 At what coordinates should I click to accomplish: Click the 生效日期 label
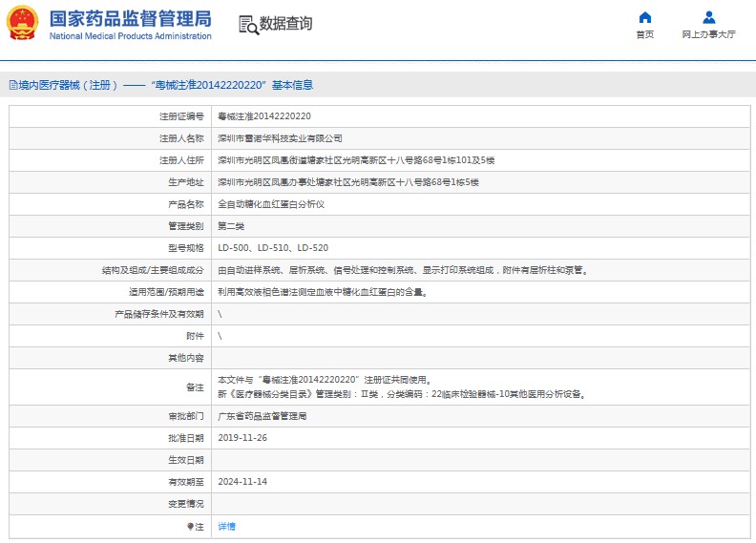tap(186, 460)
